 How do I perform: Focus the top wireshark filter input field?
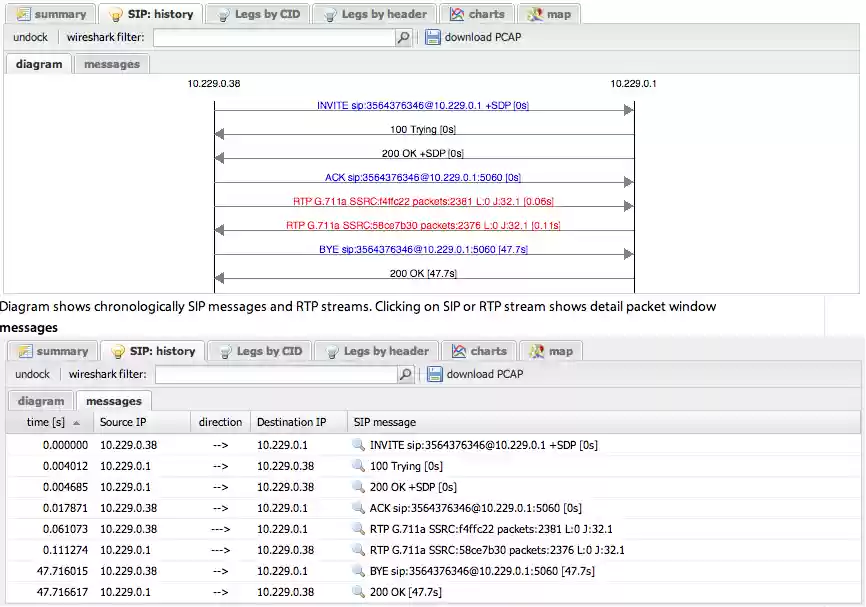tap(273, 38)
